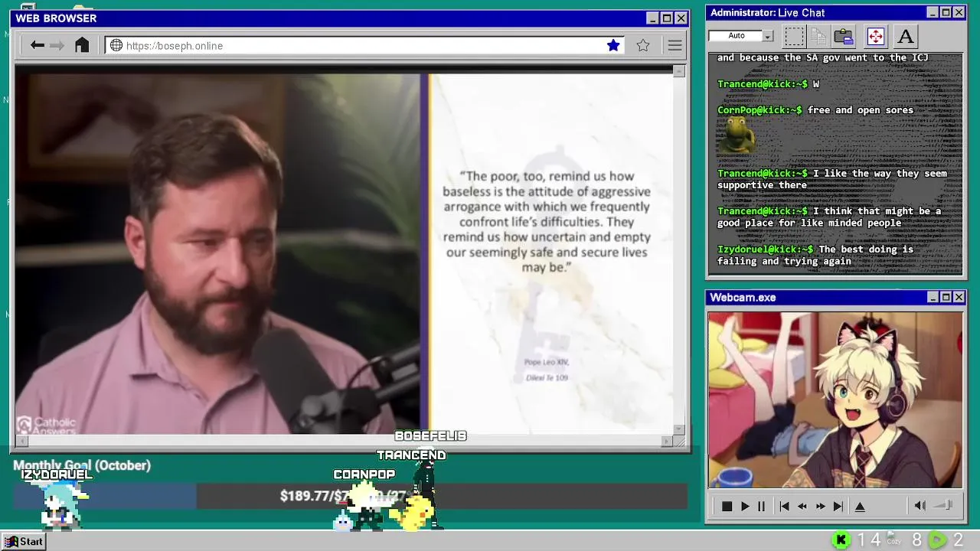Focus the boseph.online address bar
980x551 pixels.
point(364,45)
